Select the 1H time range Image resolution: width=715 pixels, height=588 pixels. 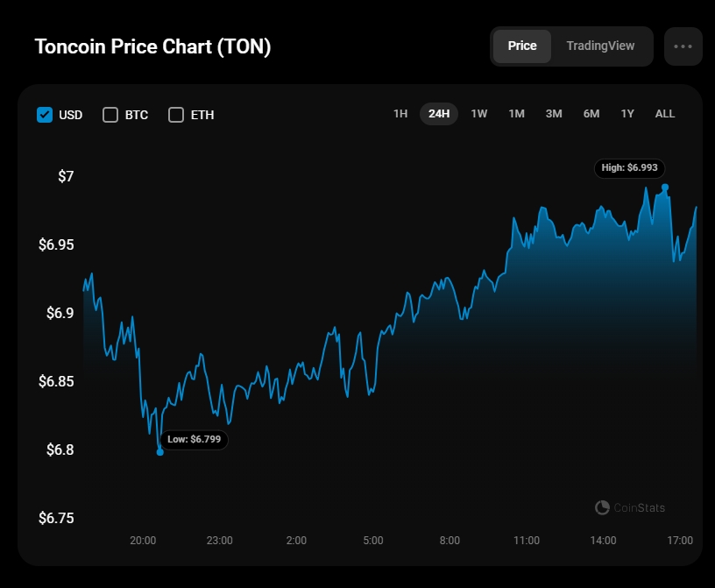tap(400, 114)
